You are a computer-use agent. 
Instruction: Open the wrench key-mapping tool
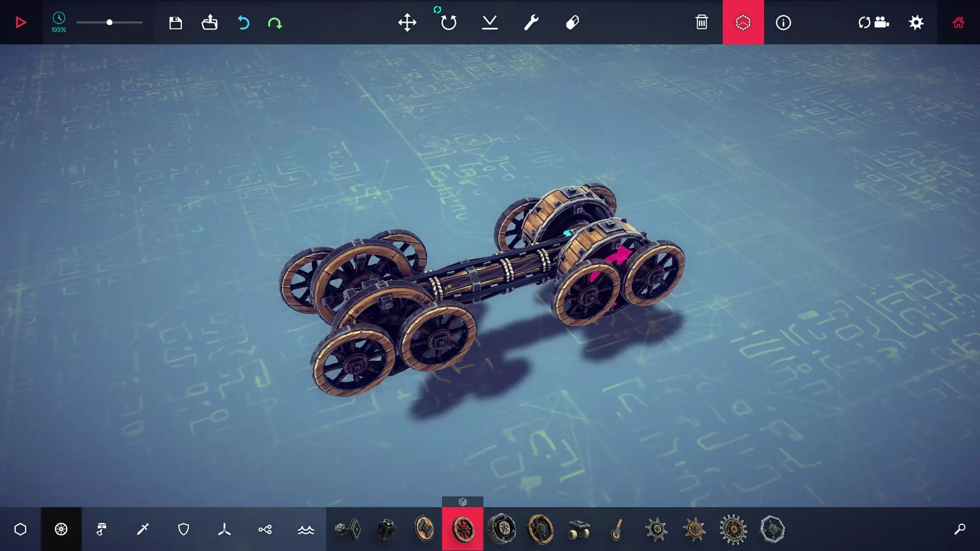531,22
